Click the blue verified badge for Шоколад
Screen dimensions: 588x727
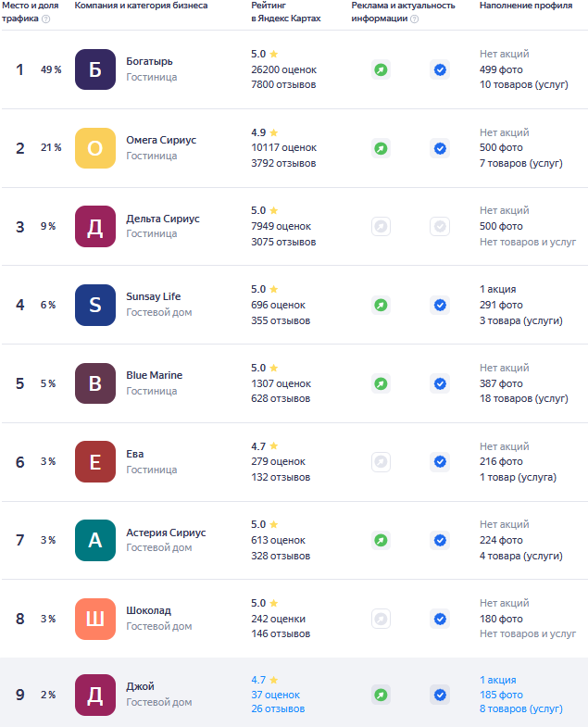click(x=440, y=619)
